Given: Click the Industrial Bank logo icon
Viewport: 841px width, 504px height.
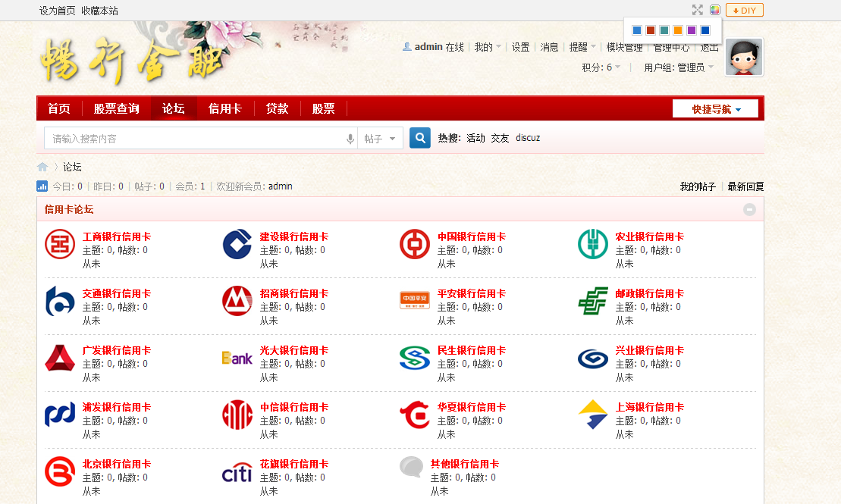Looking at the screenshot, I should [593, 358].
